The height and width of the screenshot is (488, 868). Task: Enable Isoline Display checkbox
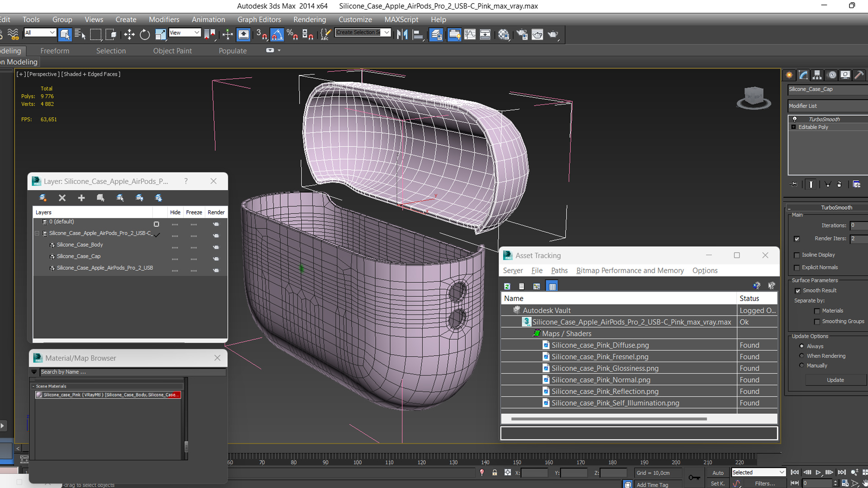[x=797, y=255]
